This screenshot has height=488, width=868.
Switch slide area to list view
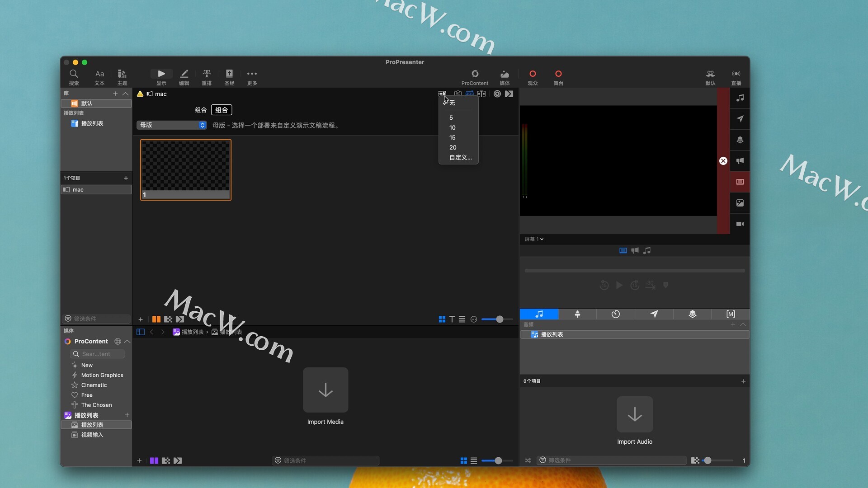pos(462,319)
